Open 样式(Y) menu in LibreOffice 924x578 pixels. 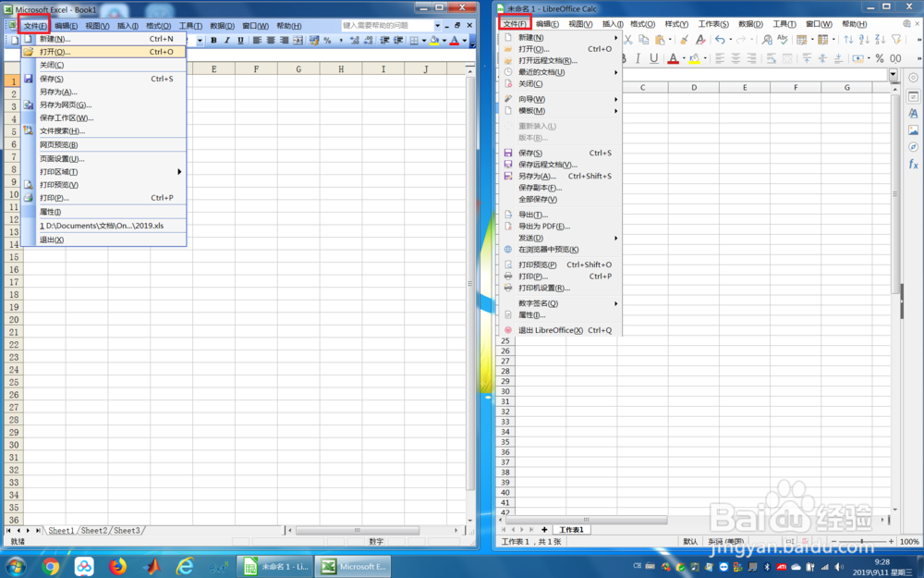tap(676, 24)
